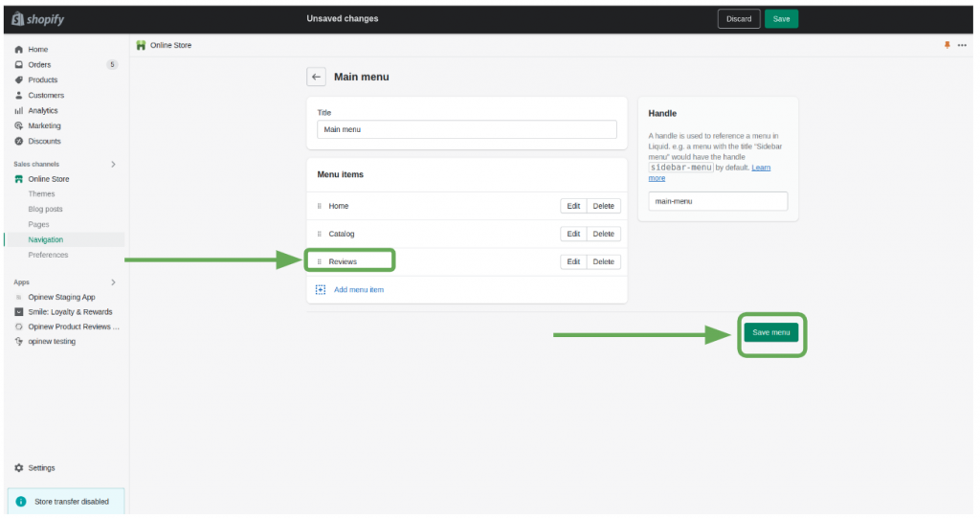
Task: Click the Orders icon in sidebar
Action: [x=19, y=64]
